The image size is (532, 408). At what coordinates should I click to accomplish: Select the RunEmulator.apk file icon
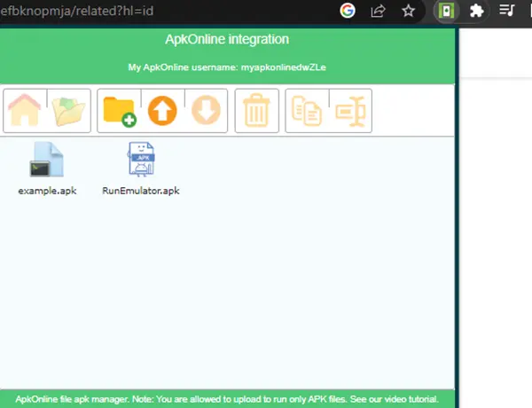[141, 159]
